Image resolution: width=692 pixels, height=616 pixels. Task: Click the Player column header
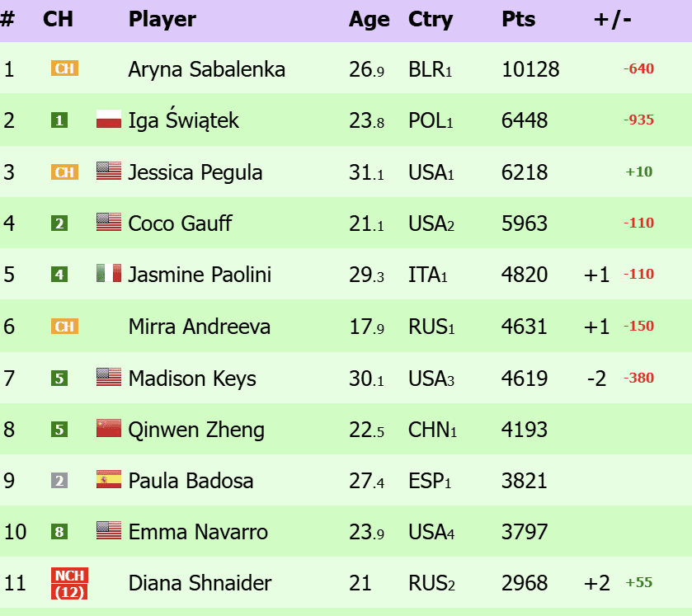162,19
